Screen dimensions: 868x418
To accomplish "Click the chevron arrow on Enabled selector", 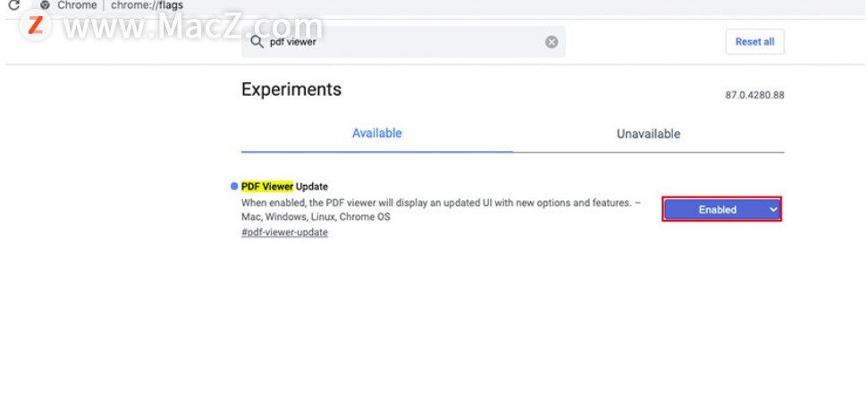I will [x=772, y=210].
